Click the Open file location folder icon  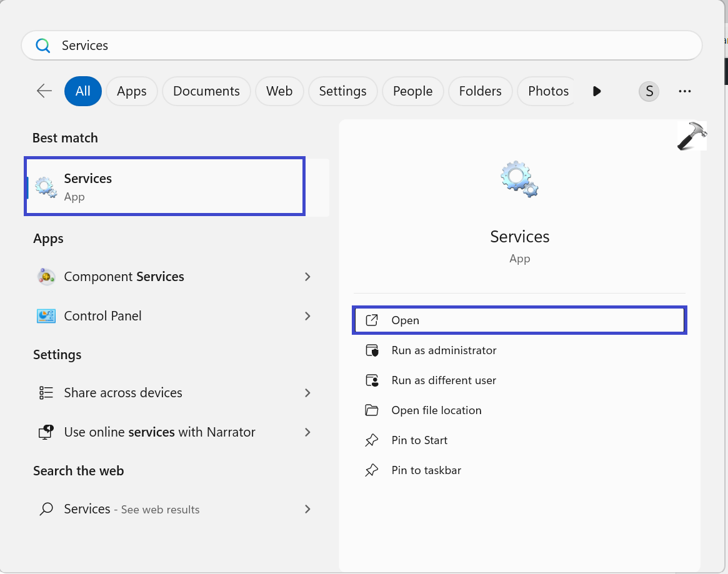point(372,410)
